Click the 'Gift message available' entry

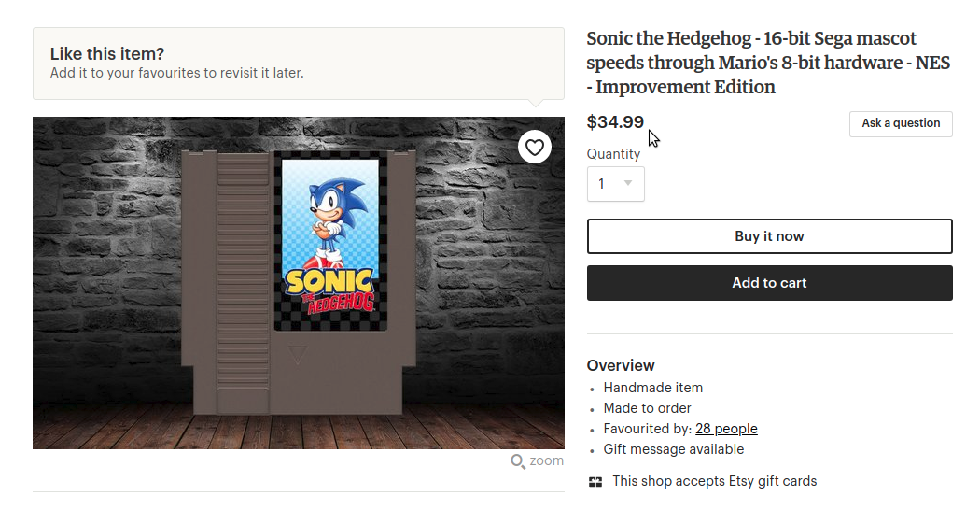tap(674, 449)
